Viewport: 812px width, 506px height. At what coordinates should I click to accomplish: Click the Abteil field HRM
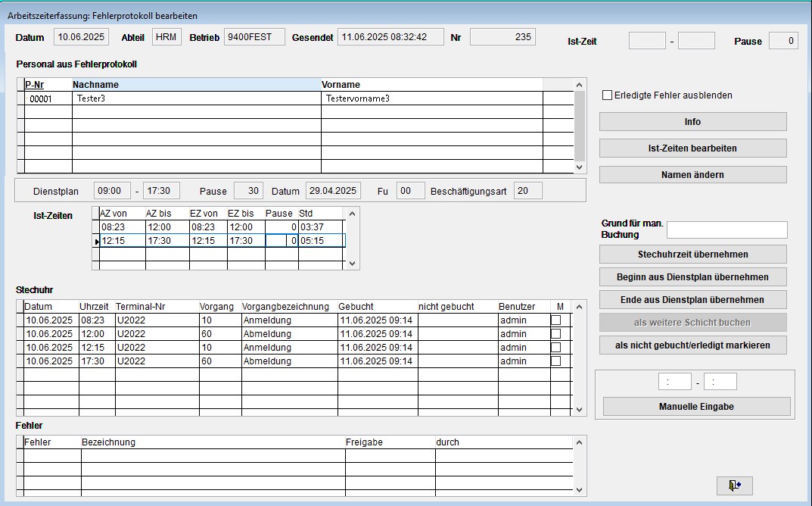pyautogui.click(x=166, y=37)
